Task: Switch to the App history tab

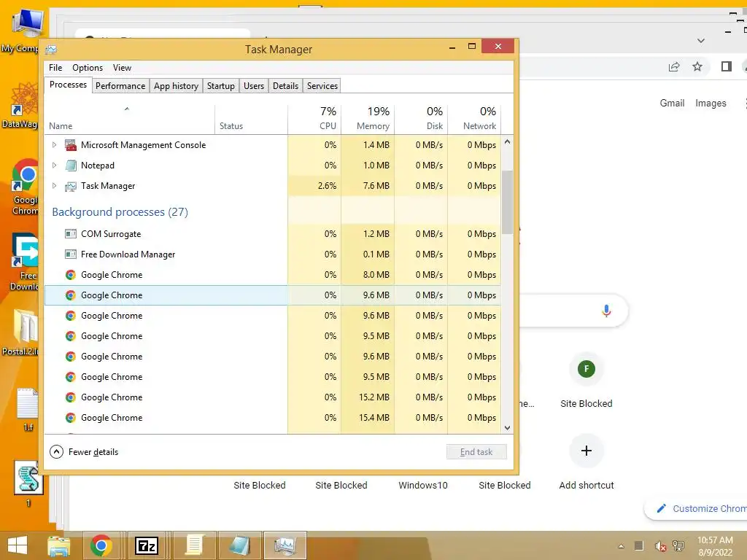Action: pos(176,86)
